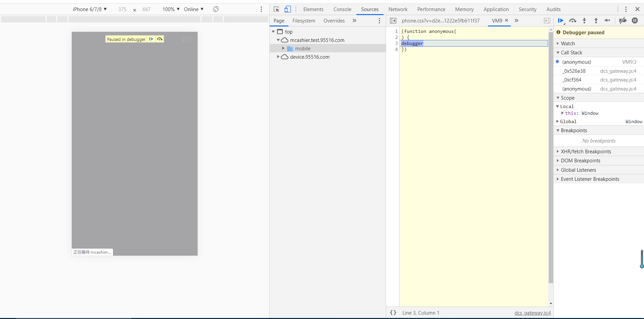Rotate the device orientation icon
This screenshot has width=644, height=319.
[x=216, y=9]
